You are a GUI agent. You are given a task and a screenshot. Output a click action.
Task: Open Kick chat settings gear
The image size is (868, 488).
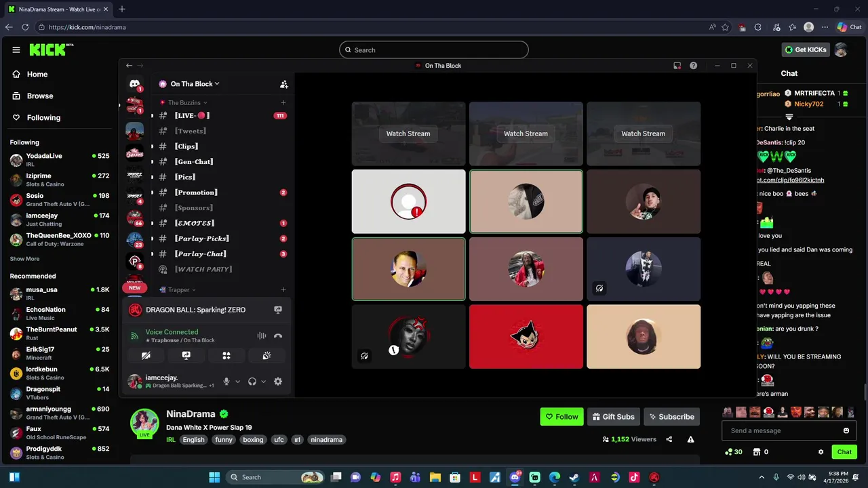821,452
